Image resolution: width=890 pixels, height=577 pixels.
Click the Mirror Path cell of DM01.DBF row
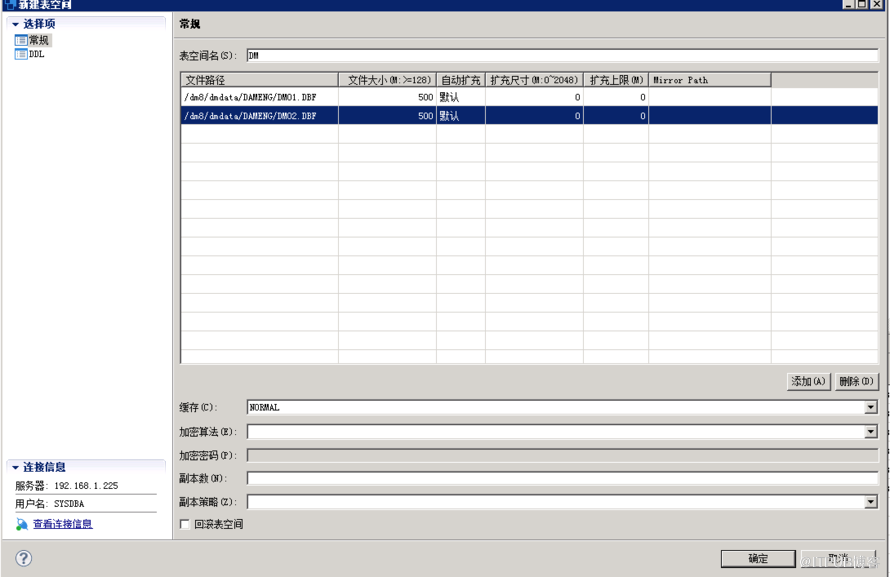click(710, 97)
